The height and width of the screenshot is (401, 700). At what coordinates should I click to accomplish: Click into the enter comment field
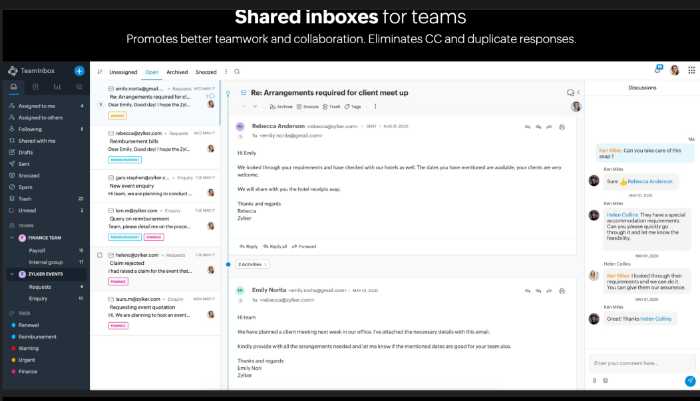642,363
